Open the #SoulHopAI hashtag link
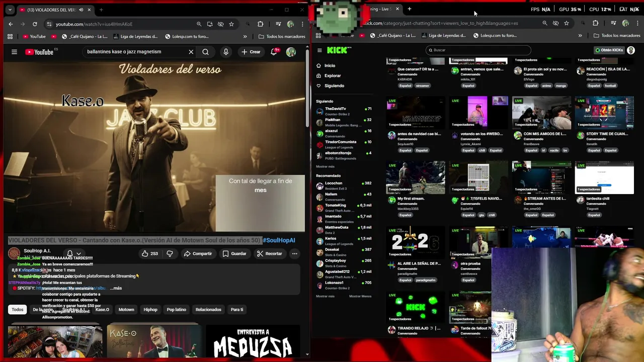The image size is (644, 362). point(279,240)
